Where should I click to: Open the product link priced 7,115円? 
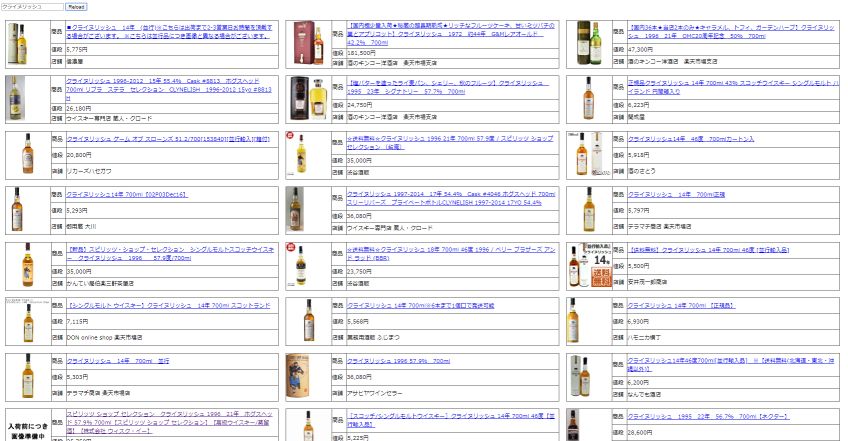coord(168,306)
